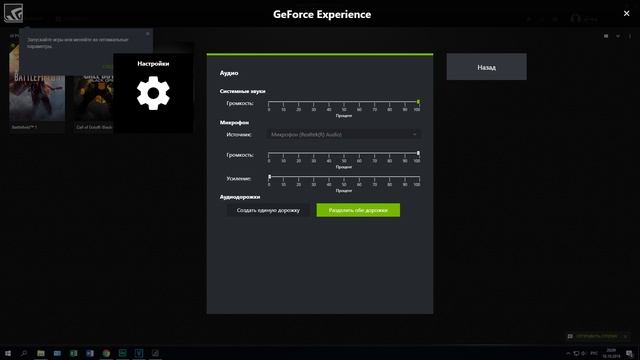
Task: Click the Настройки title text
Action: click(153, 64)
